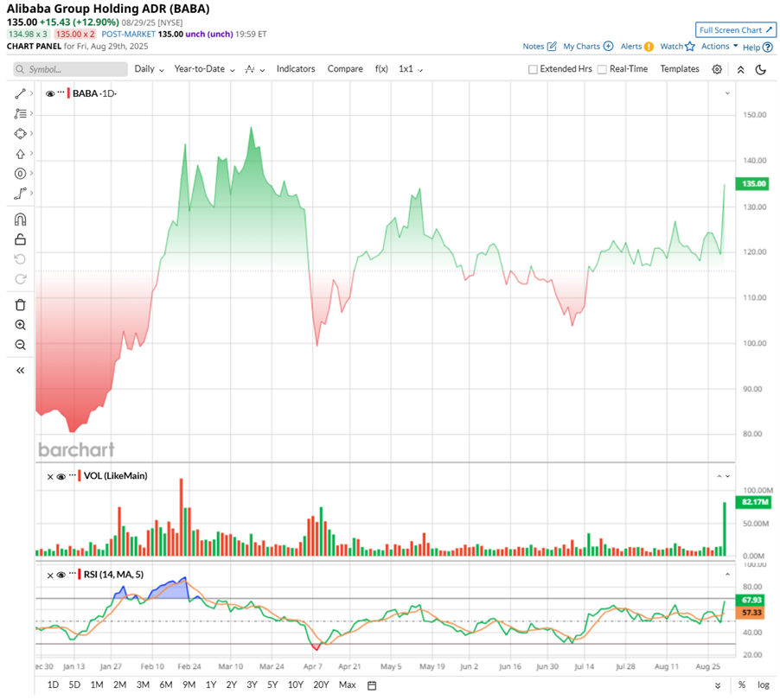
Task: Click the double up-arrow collapse header icon
Action: 741,69
